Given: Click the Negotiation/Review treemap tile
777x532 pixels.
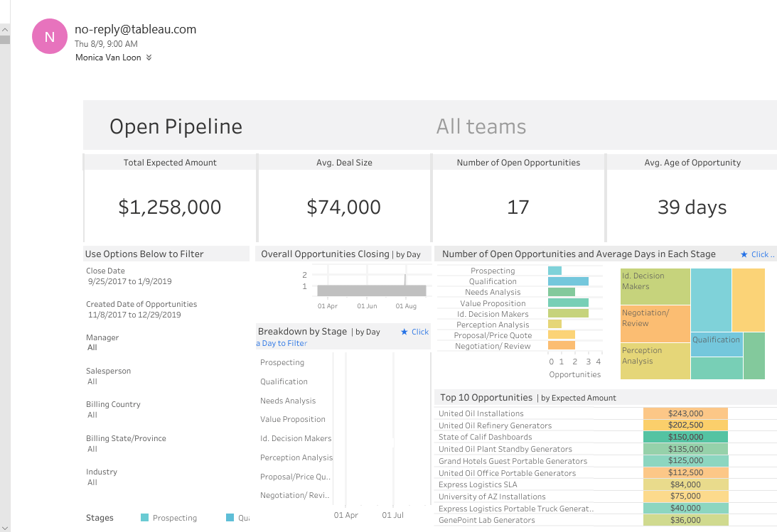Looking at the screenshot, I should pyautogui.click(x=654, y=323).
